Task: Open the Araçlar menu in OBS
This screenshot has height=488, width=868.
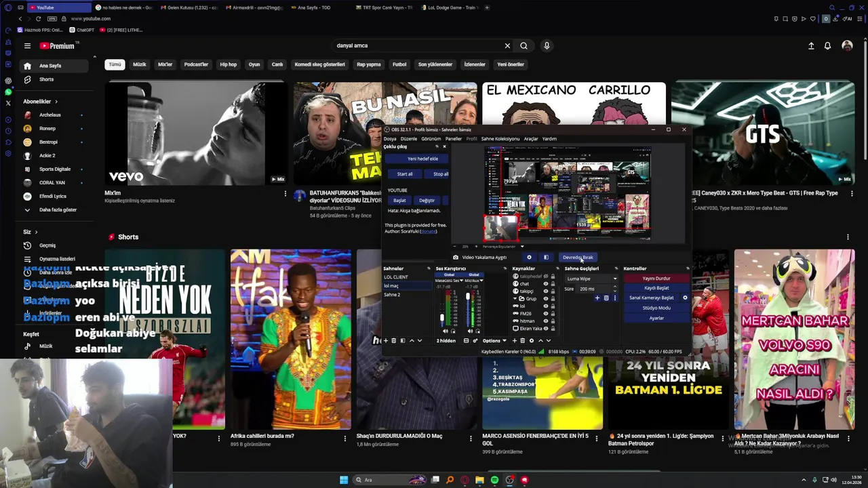Action: pyautogui.click(x=531, y=139)
